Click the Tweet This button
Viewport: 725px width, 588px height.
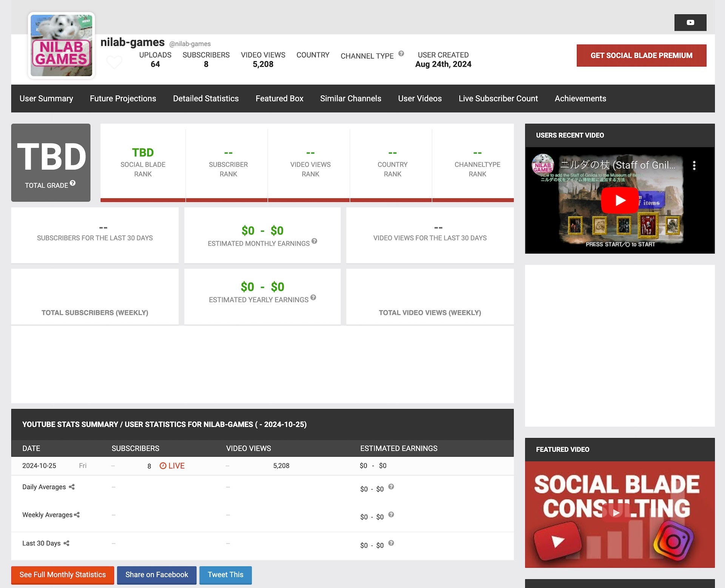coord(225,575)
